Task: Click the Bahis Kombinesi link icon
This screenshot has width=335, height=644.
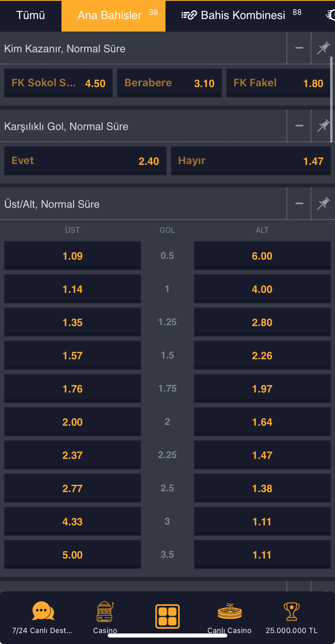Action: (x=189, y=15)
